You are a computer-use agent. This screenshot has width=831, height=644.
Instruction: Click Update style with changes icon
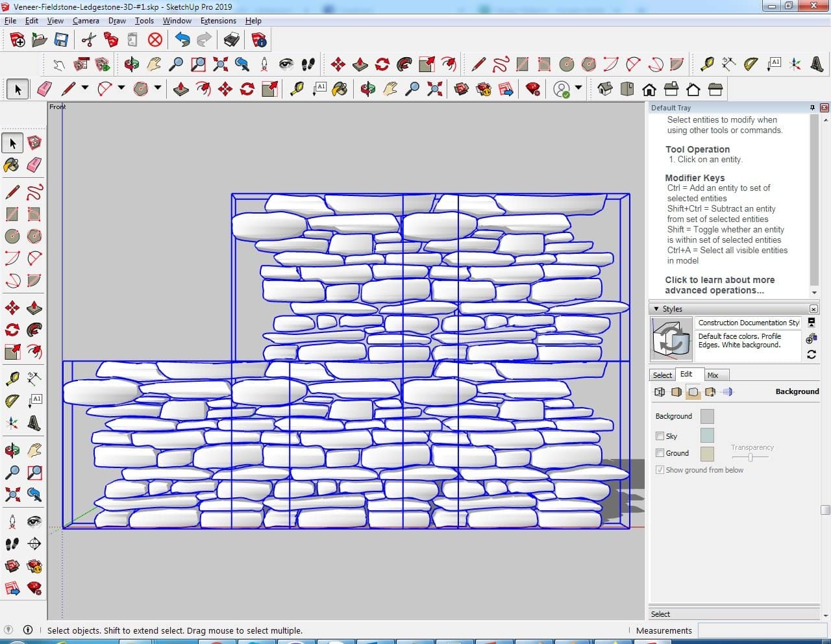click(811, 354)
